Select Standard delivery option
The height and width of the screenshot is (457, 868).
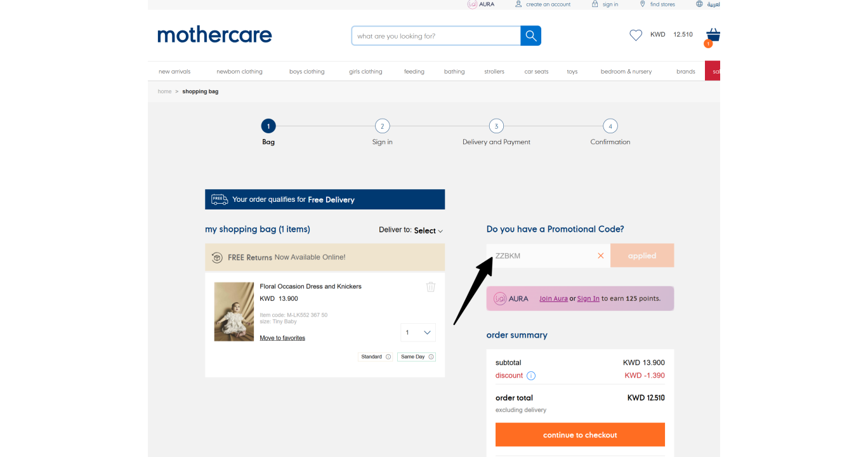[376, 357]
